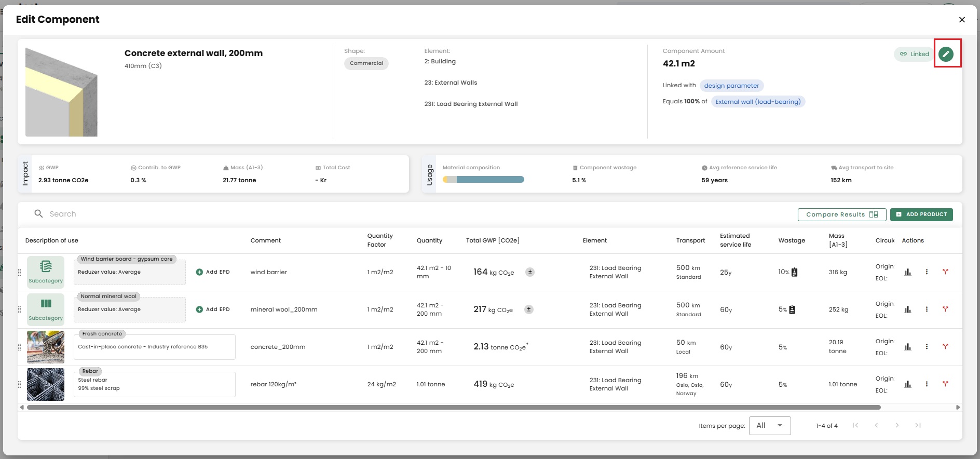Click the Fresh concrete product thumbnail
This screenshot has height=459, width=980.
(46, 347)
